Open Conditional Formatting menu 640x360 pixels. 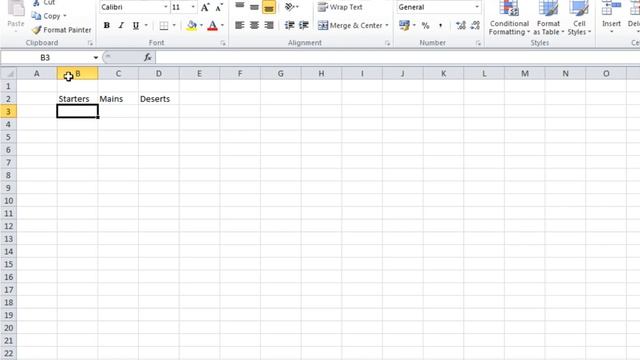point(509,18)
